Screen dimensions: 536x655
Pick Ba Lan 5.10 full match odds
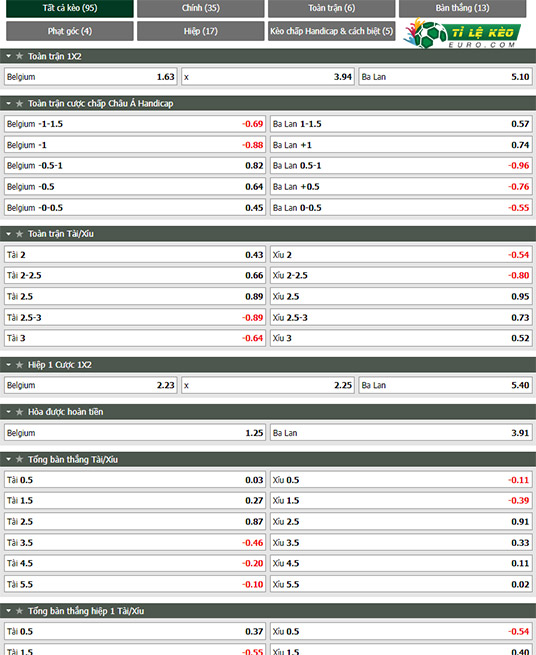click(x=445, y=77)
